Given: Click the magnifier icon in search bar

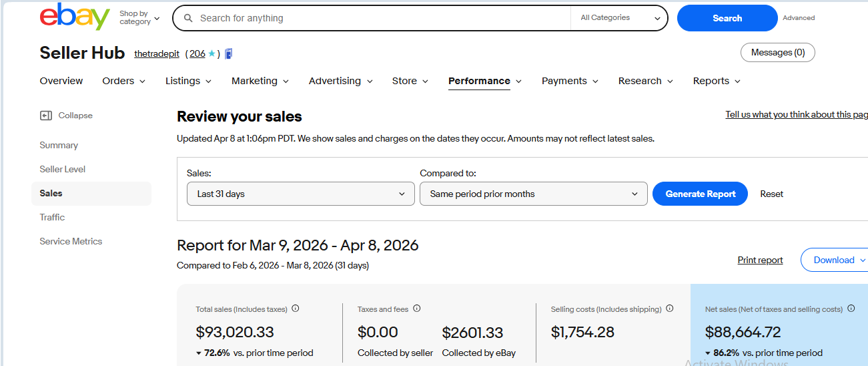Looking at the screenshot, I should [x=188, y=18].
